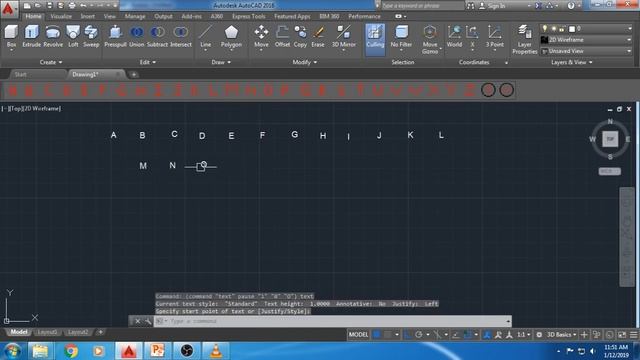The width and height of the screenshot is (640, 360).
Task: Click the Subtract boolean tool
Action: pyautogui.click(x=157, y=37)
